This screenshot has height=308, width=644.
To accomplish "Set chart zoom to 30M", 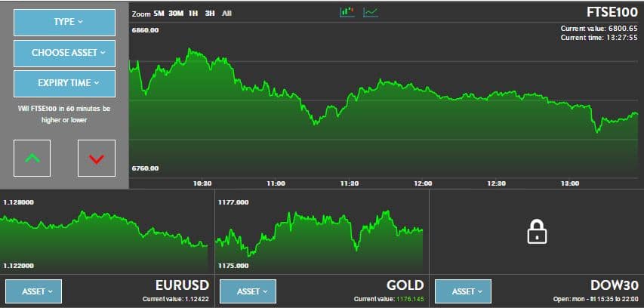I will (176, 14).
